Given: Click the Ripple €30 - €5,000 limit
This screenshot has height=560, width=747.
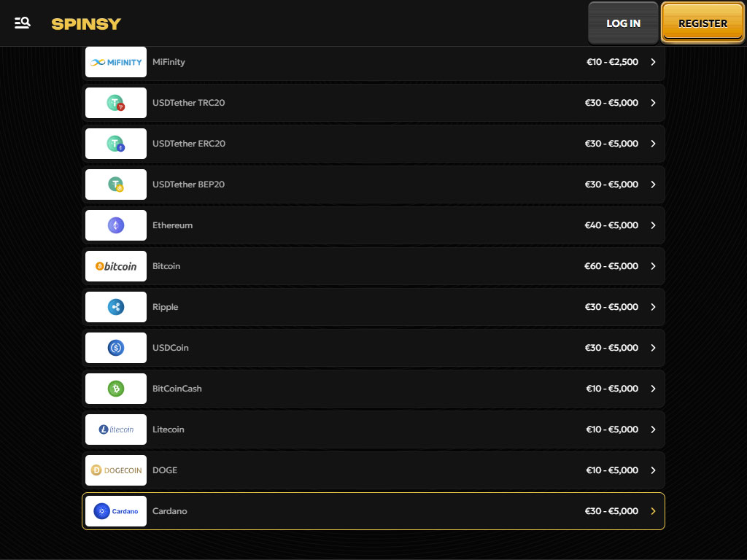Looking at the screenshot, I should coord(611,307).
